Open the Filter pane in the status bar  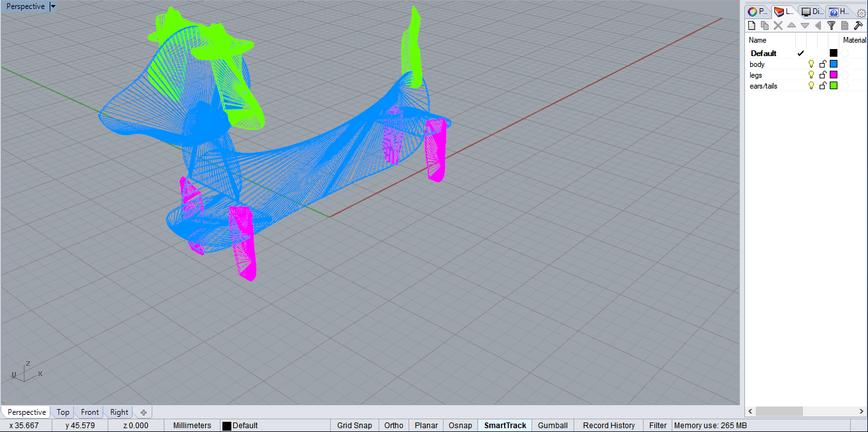(x=658, y=426)
